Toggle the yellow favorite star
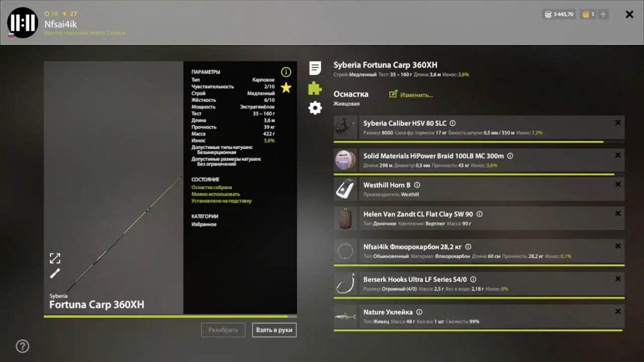Viewport: 644px width, 362px height. (x=286, y=88)
